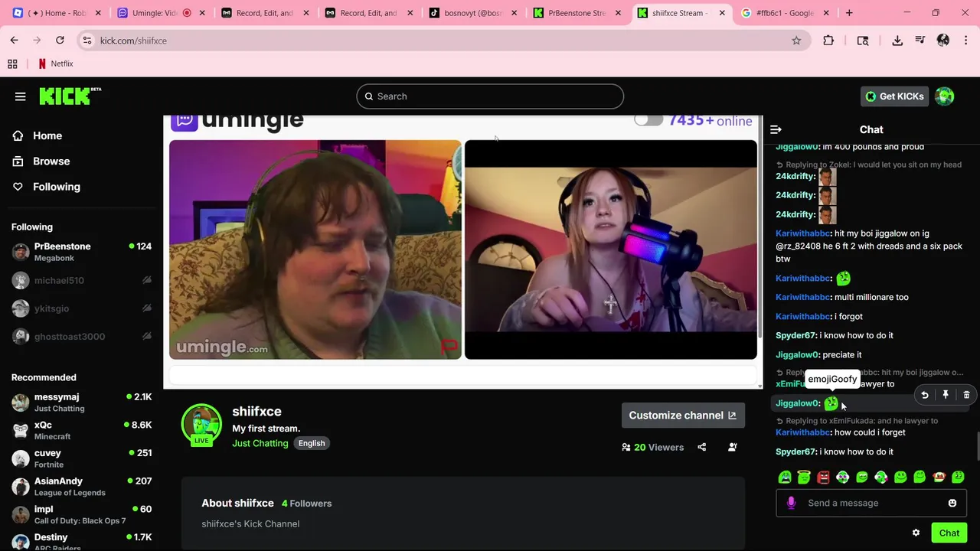Click the share stream icon
The height and width of the screenshot is (551, 980).
[x=702, y=447]
